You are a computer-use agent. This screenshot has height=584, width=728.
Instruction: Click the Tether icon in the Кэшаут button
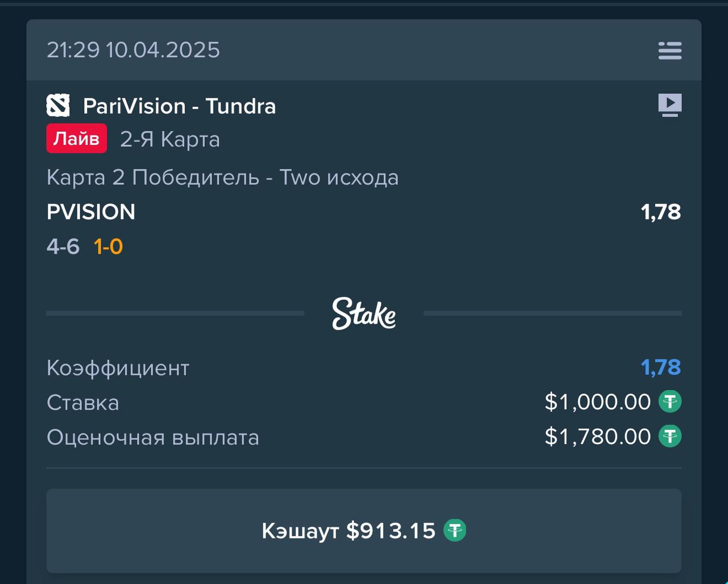coord(454,531)
